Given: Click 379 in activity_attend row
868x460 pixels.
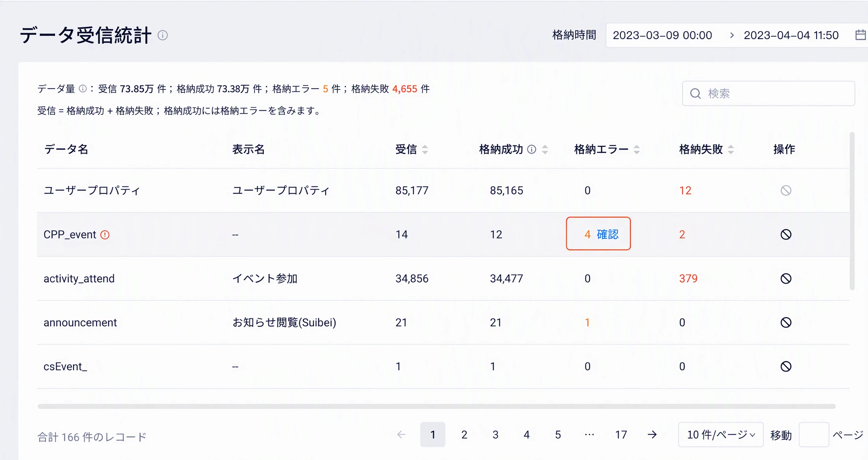Looking at the screenshot, I should pos(688,279).
